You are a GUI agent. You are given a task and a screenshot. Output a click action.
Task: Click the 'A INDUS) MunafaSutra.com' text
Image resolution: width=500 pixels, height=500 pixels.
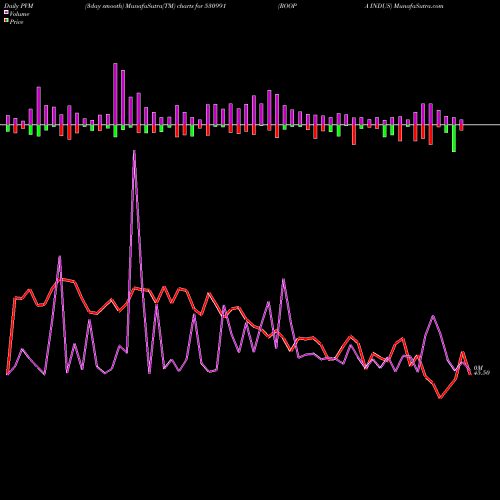[x=404, y=6]
